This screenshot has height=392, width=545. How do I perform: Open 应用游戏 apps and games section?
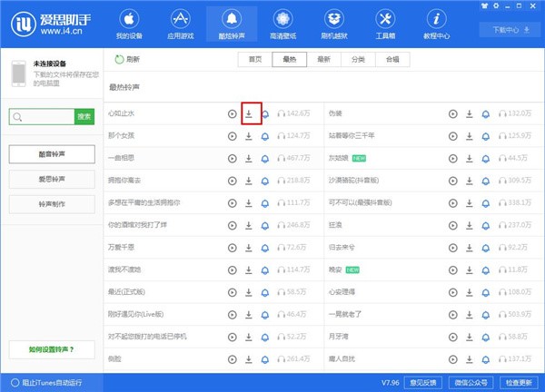tap(181, 24)
